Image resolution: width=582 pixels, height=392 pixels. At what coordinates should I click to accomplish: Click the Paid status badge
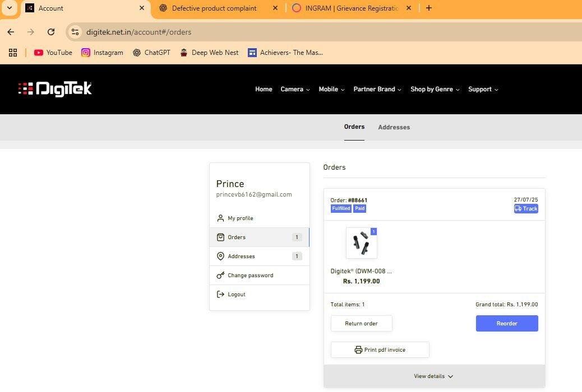359,208
